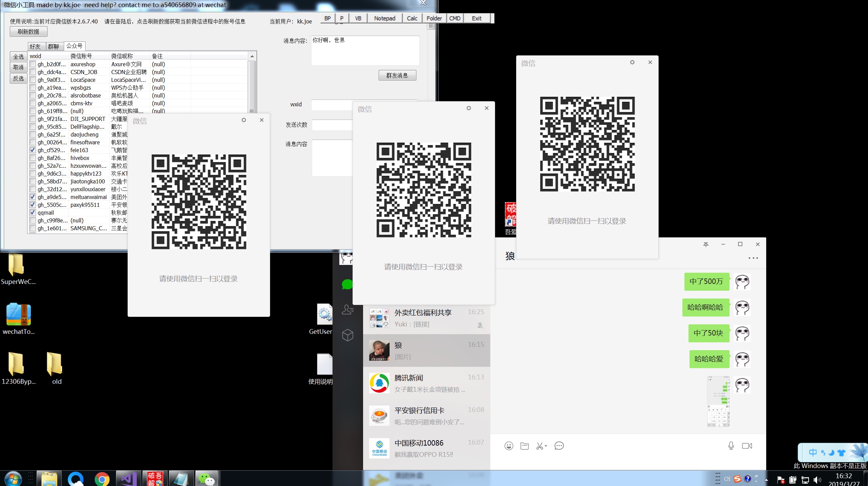Click the Sogou input method S tray icon
The image size is (868, 486).
737,479
